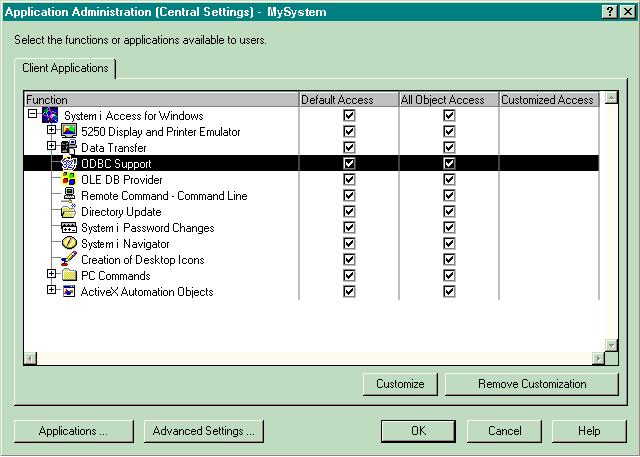The width and height of the screenshot is (640, 457).
Task: Uncheck Default Access for 5250 Display and Printer Emulator
Action: click(349, 131)
